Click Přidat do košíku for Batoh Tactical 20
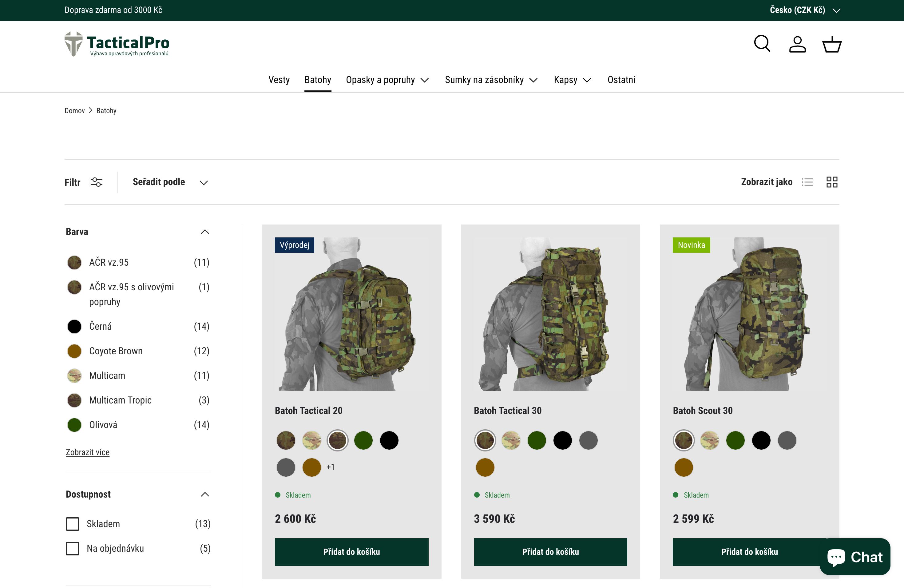Viewport: 904px width, 588px height. point(351,552)
